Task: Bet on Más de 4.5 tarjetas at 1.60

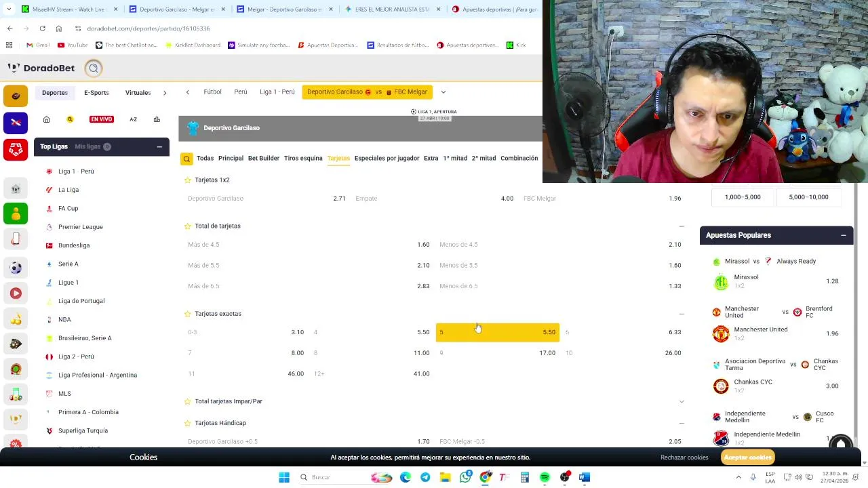Action: point(309,245)
